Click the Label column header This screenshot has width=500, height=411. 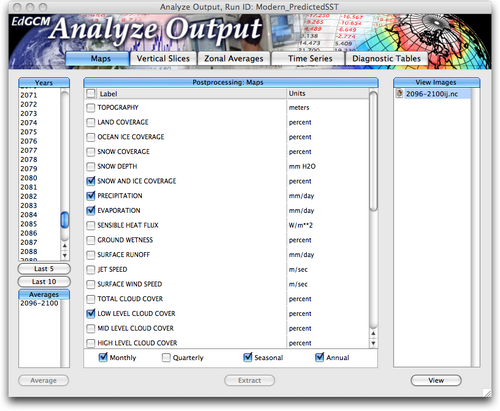click(x=191, y=94)
